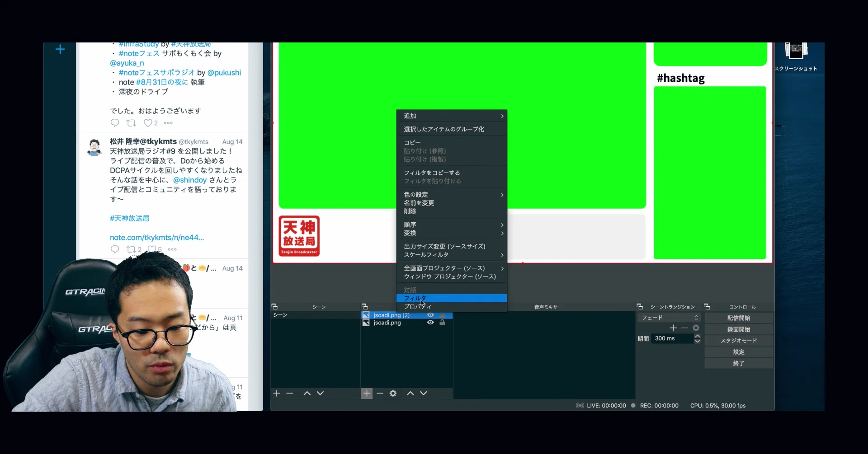
Task: Select the image icon of the jsoadi.png source
Action: coord(366,323)
